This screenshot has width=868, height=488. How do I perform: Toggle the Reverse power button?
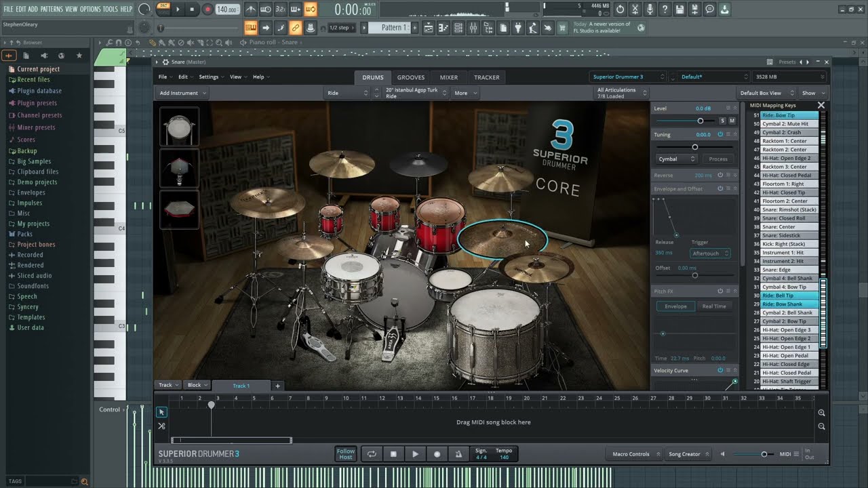(x=720, y=176)
